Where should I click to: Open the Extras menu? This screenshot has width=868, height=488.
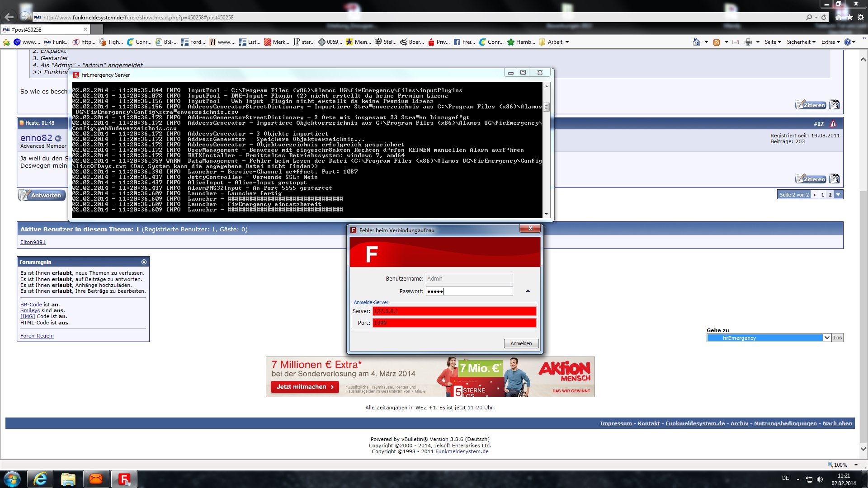(x=830, y=42)
